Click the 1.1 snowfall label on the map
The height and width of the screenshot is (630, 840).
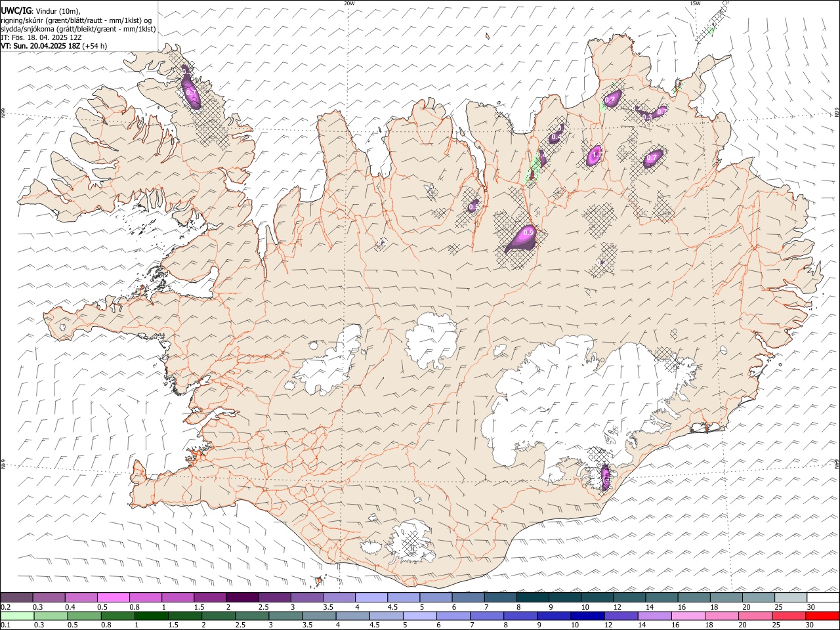[596, 155]
